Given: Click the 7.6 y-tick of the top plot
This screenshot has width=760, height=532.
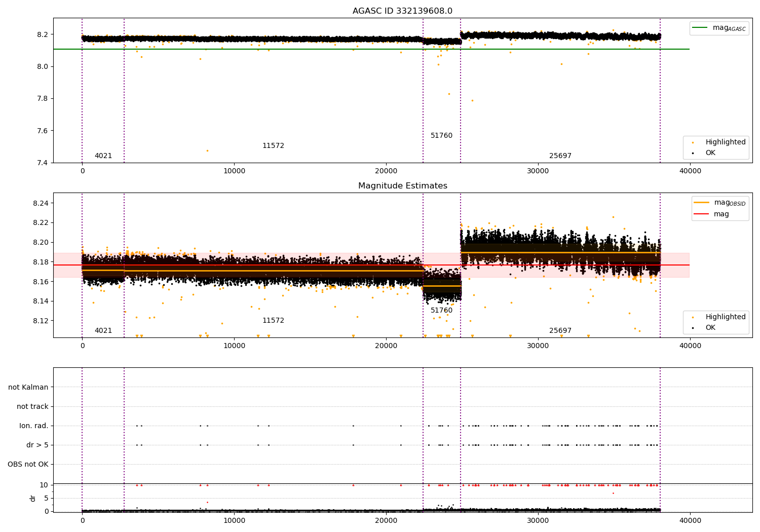Looking at the screenshot, I should [43, 131].
